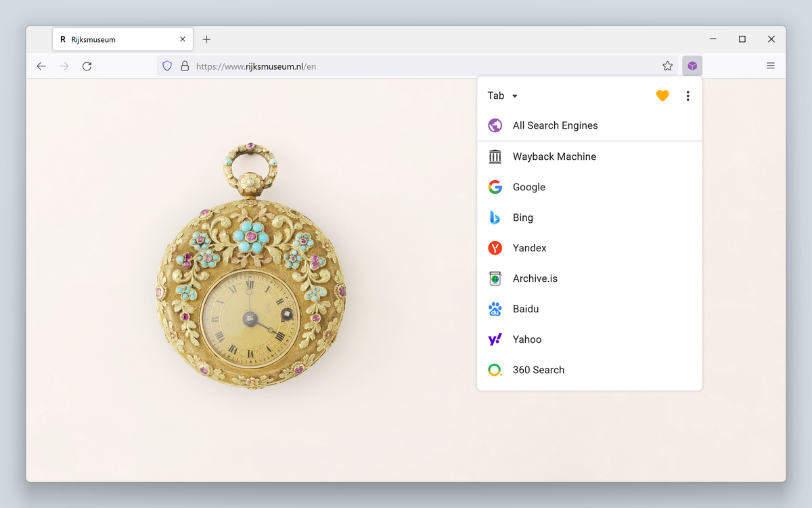This screenshot has height=508, width=812.
Task: Reload the current page
Action: click(87, 66)
